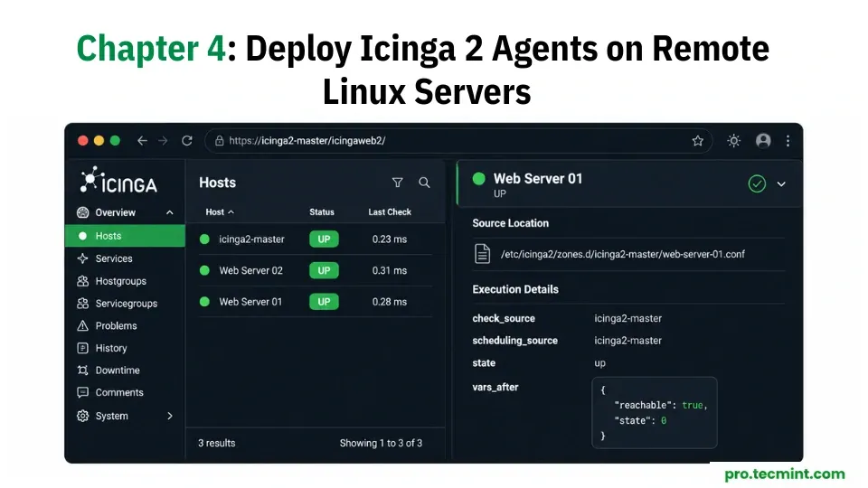The height and width of the screenshot is (488, 868).
Task: Click the vars_after JSON code box
Action: click(x=655, y=413)
